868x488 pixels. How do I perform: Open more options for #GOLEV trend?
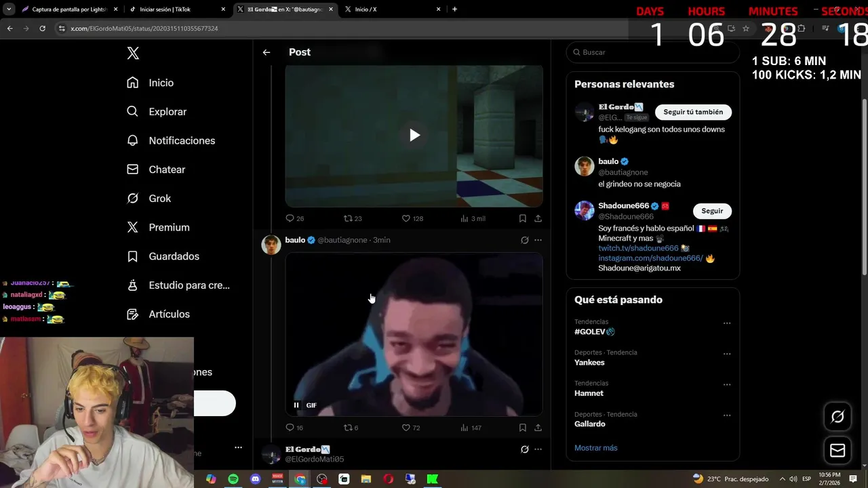[727, 323]
